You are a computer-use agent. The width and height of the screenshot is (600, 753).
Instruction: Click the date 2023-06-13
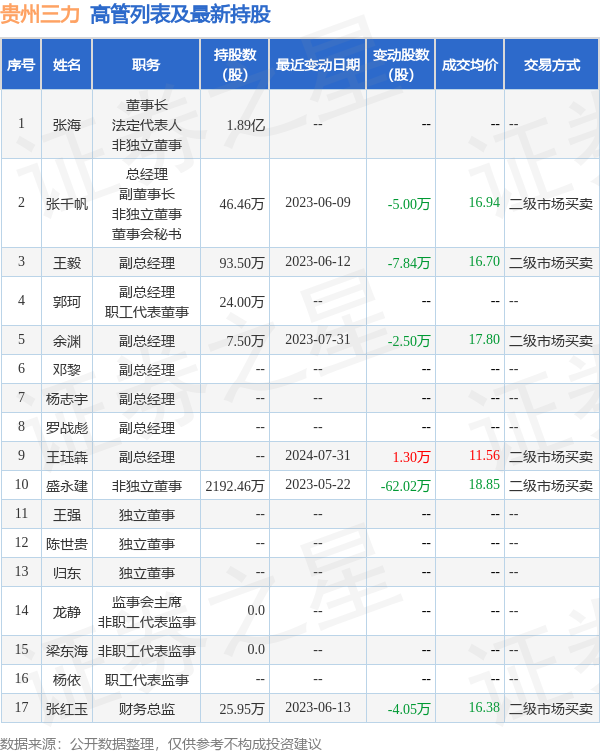318,707
